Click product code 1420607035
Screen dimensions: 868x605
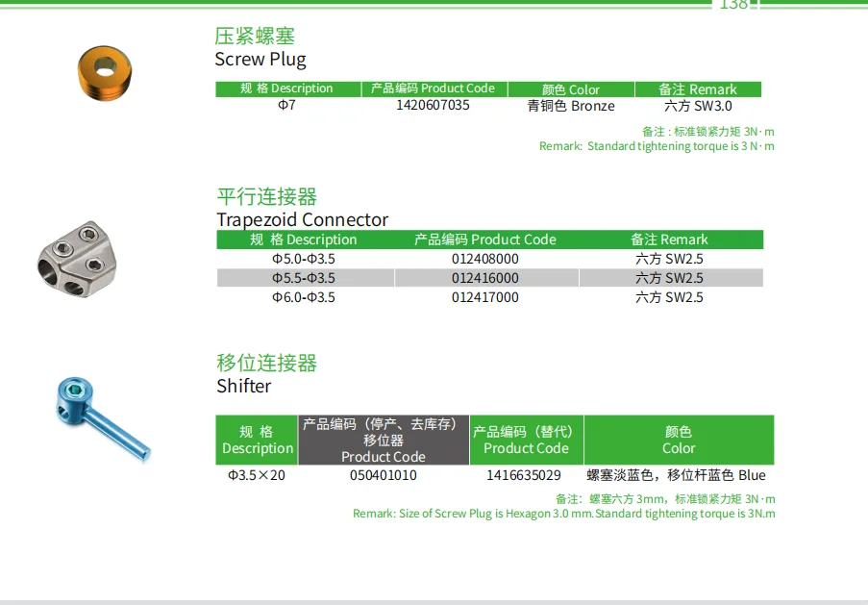tap(433, 105)
